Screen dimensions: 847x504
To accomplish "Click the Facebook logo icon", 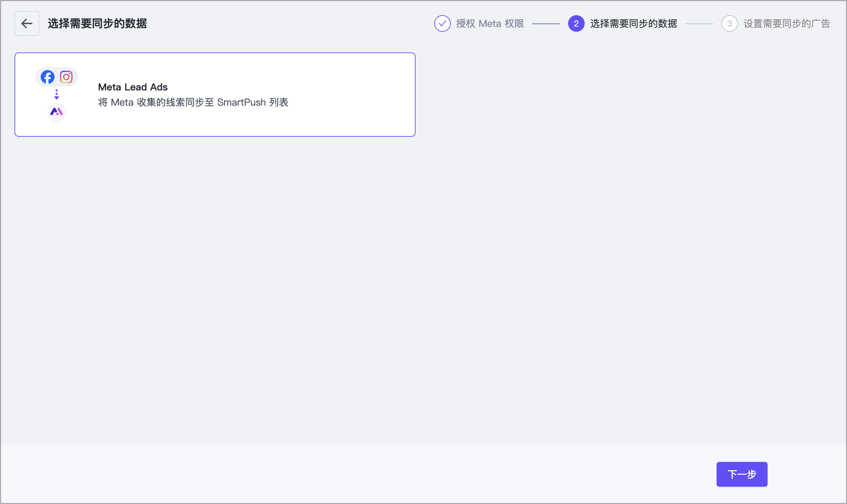I will pos(48,77).
